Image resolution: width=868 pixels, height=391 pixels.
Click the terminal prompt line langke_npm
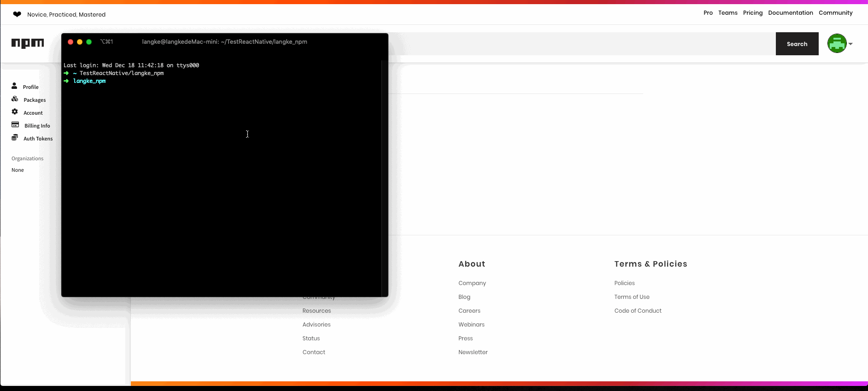pyautogui.click(x=89, y=81)
